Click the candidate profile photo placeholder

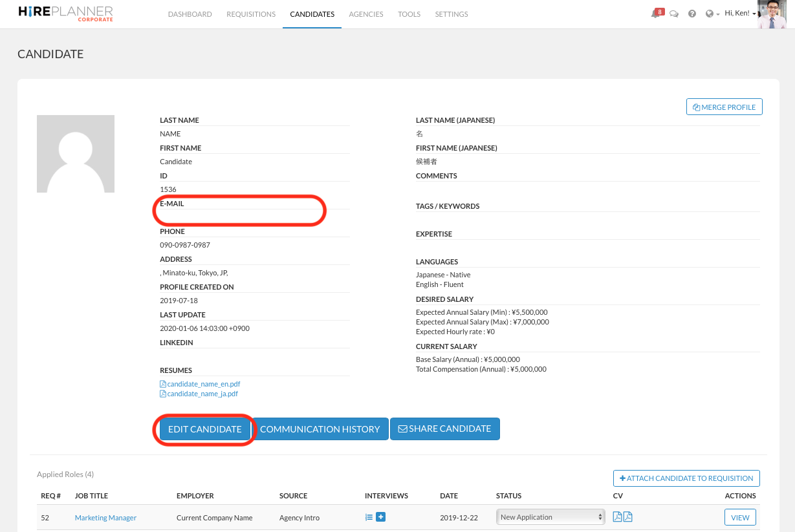coord(76,154)
